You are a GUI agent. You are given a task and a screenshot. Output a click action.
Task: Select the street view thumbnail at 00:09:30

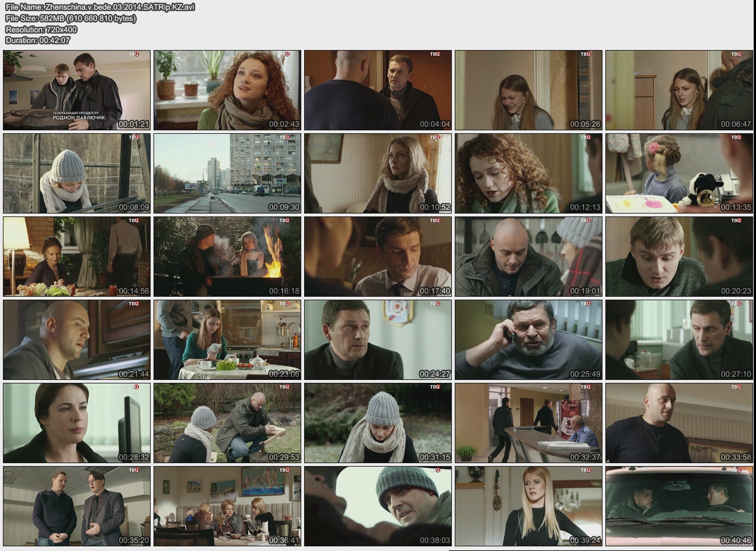click(227, 173)
